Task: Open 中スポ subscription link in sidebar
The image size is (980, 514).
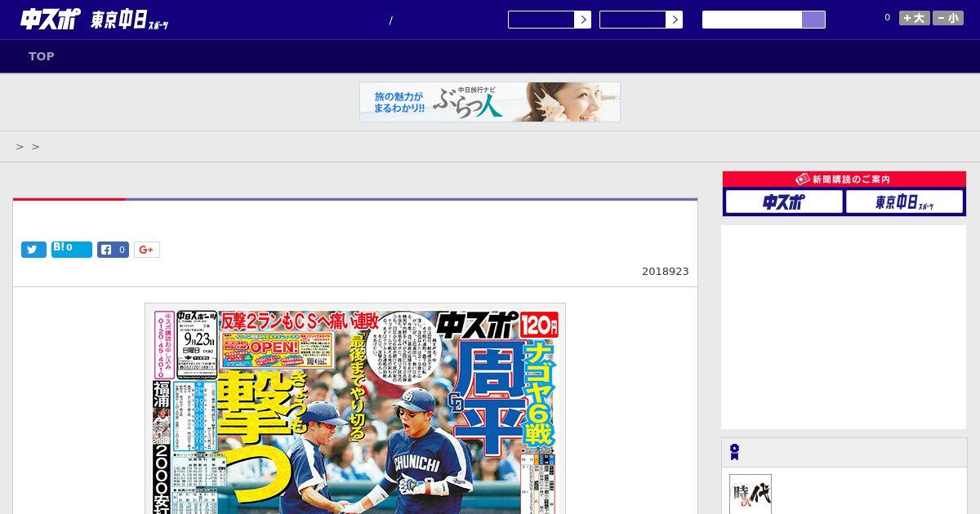Action: [x=784, y=202]
